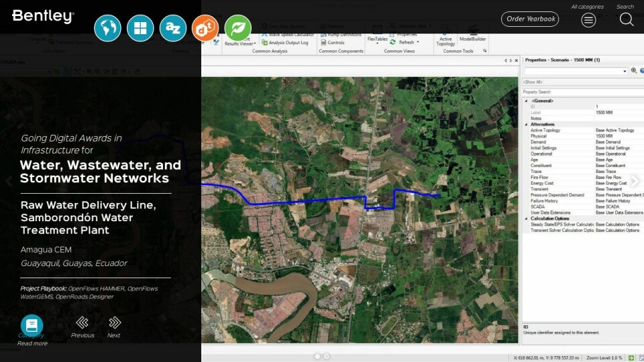Open the All categories hamburger menu

click(588, 19)
